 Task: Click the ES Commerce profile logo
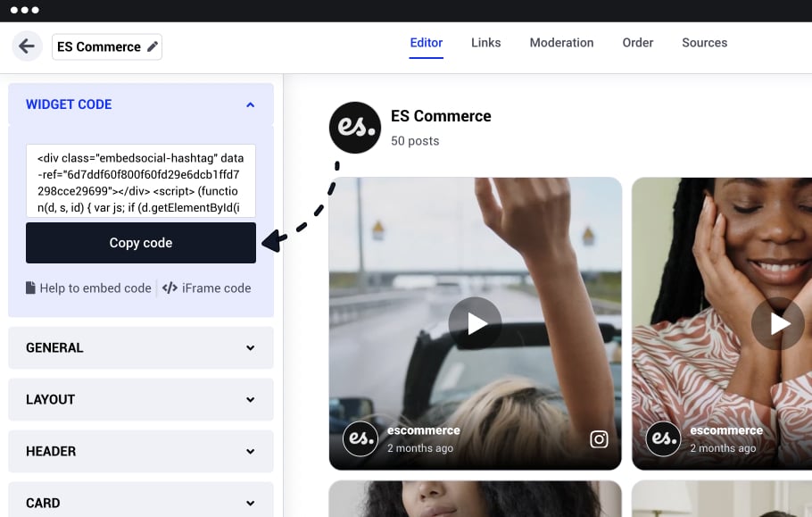pos(355,128)
